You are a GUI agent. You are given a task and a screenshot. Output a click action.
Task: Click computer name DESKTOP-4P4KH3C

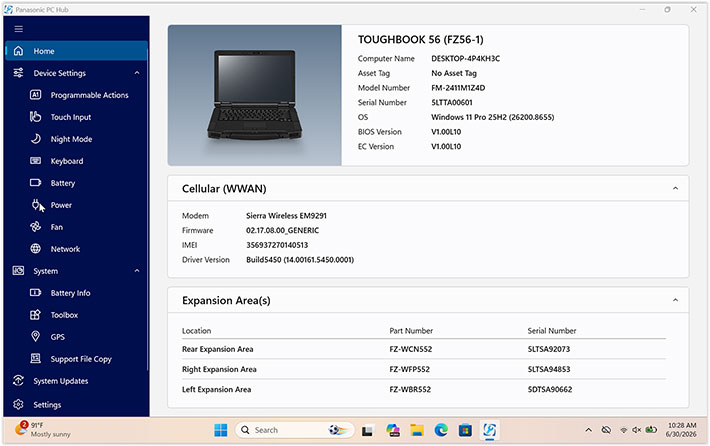pyautogui.click(x=465, y=58)
